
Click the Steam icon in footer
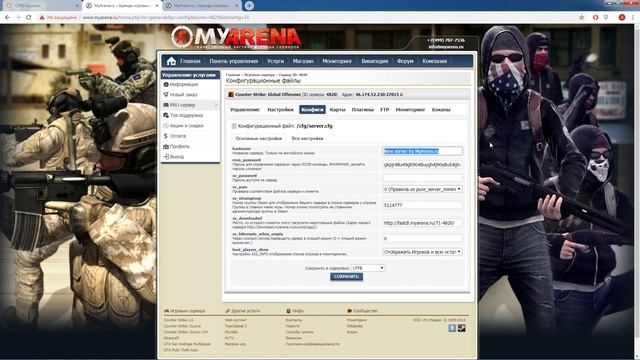coord(462,328)
